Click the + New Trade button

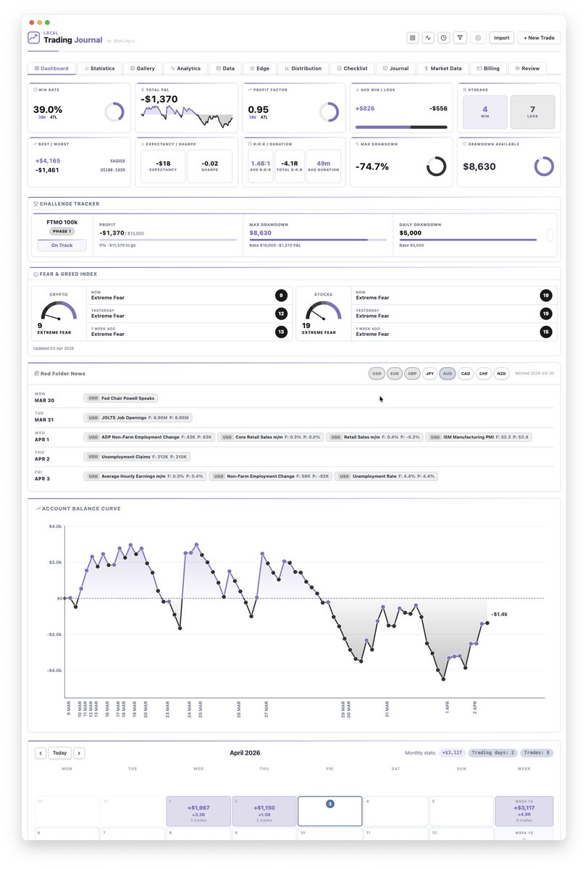539,38
